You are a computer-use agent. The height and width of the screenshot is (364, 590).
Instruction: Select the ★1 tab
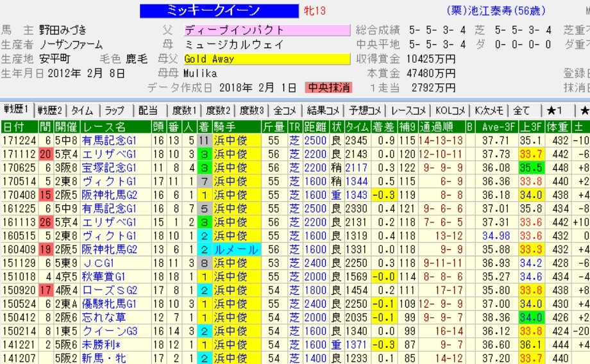555,110
